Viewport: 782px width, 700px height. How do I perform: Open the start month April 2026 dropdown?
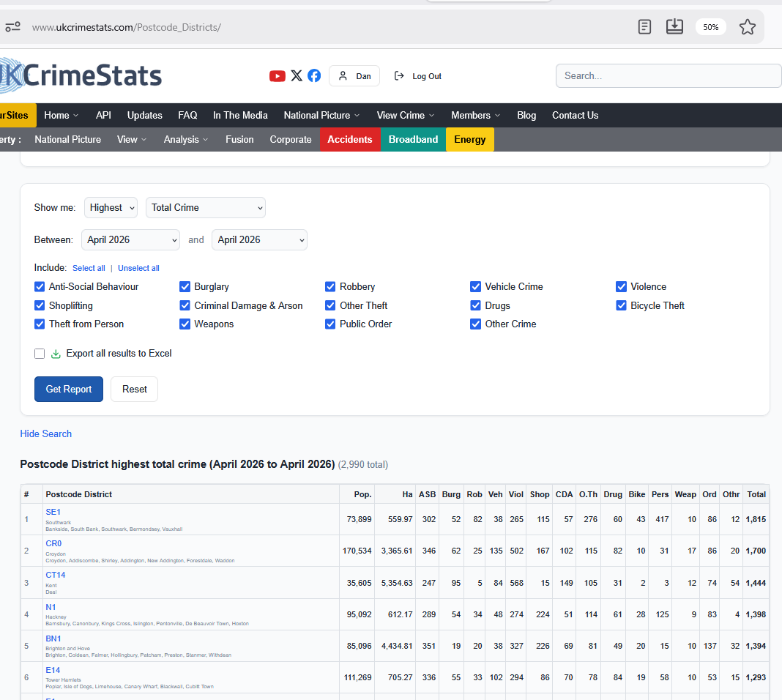(x=130, y=240)
